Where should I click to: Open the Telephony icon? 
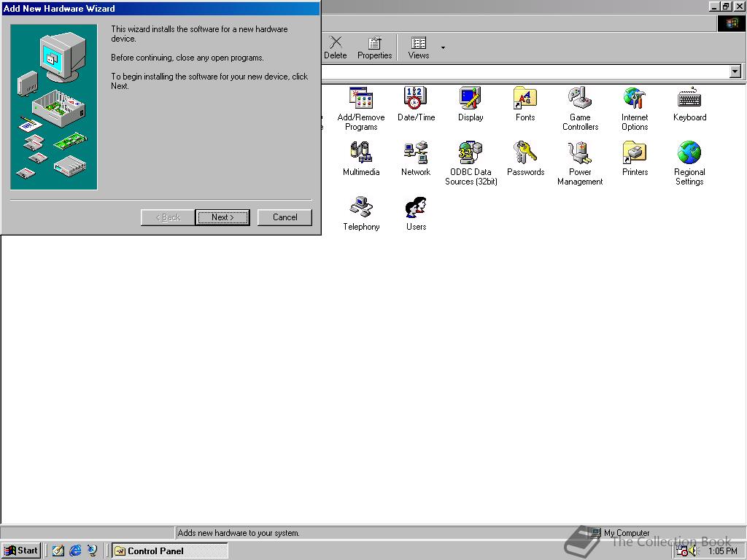pyautogui.click(x=361, y=214)
